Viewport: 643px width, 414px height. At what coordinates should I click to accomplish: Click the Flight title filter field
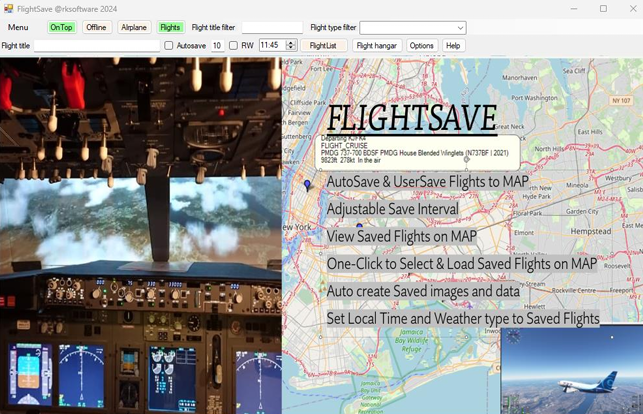272,27
